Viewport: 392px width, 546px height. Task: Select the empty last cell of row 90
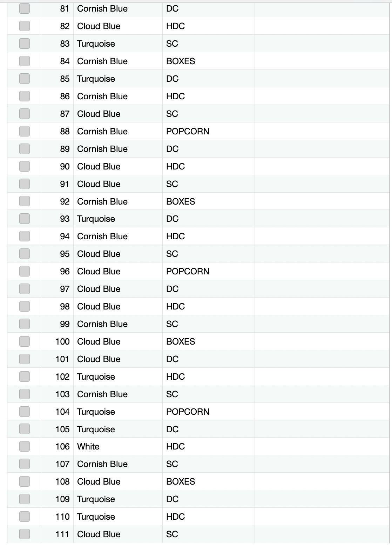point(322,166)
